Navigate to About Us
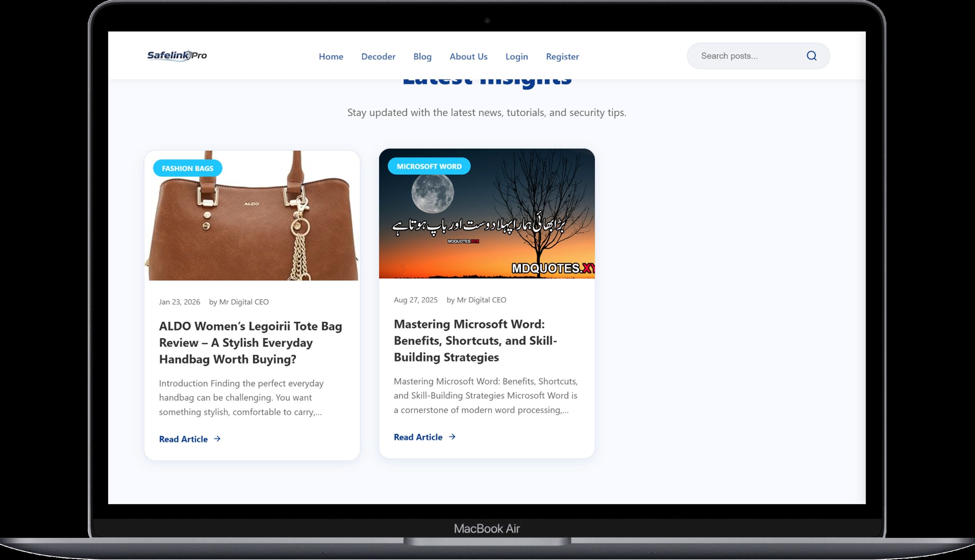This screenshot has width=975, height=560. pos(469,57)
